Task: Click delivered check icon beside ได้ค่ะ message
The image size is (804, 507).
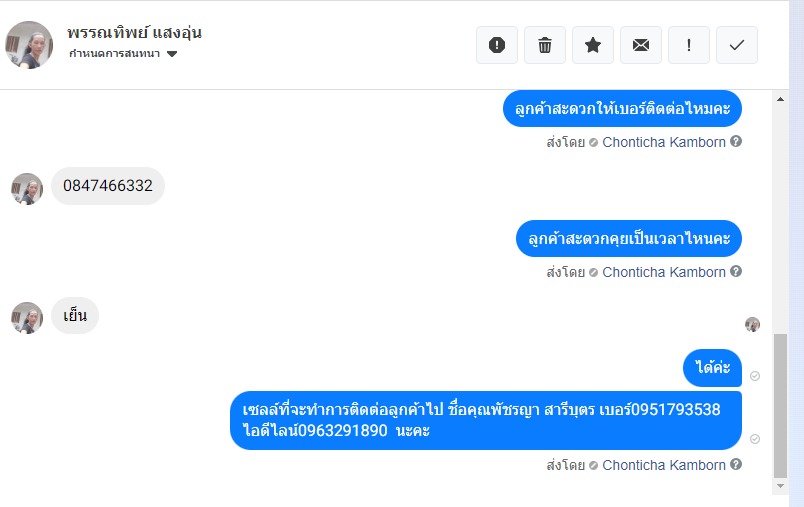Action: click(755, 376)
